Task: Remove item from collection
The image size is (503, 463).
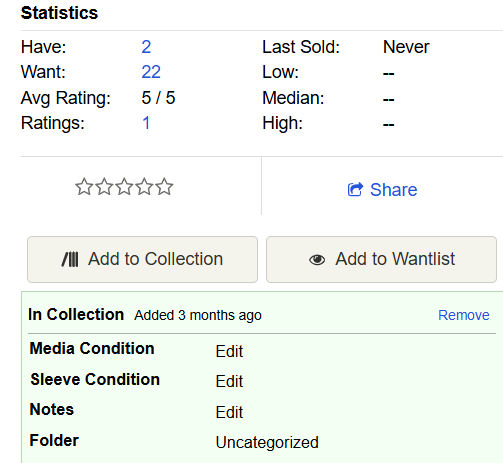Action: coord(464,315)
